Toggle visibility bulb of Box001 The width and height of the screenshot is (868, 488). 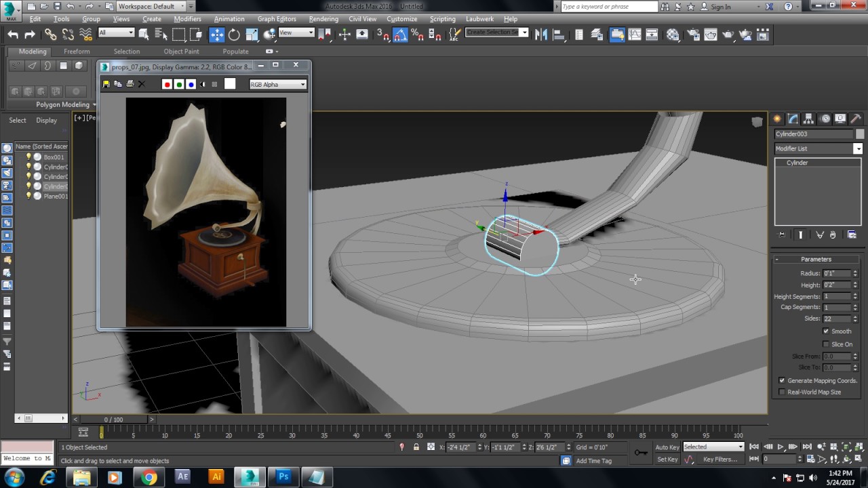pyautogui.click(x=28, y=157)
